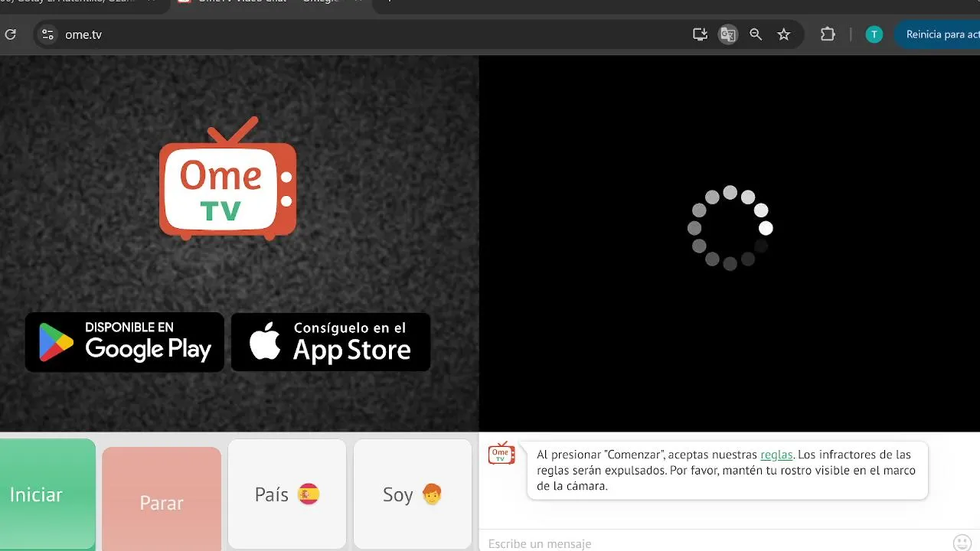Open the zoom magnifier icon

pos(756,34)
